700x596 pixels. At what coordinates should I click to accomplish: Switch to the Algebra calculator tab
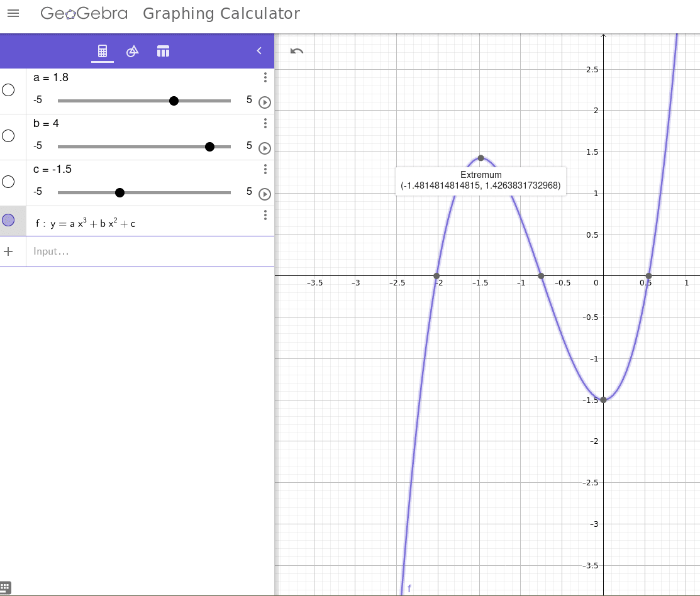(103, 51)
